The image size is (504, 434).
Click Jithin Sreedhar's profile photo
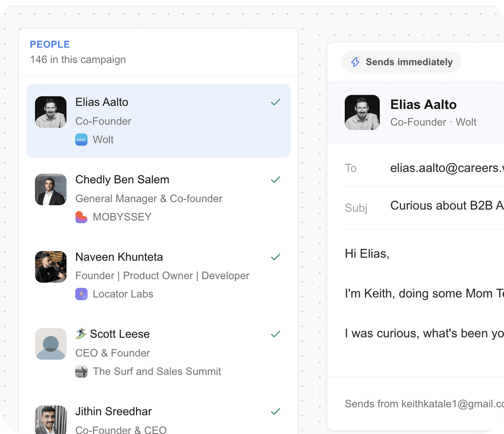(51, 420)
